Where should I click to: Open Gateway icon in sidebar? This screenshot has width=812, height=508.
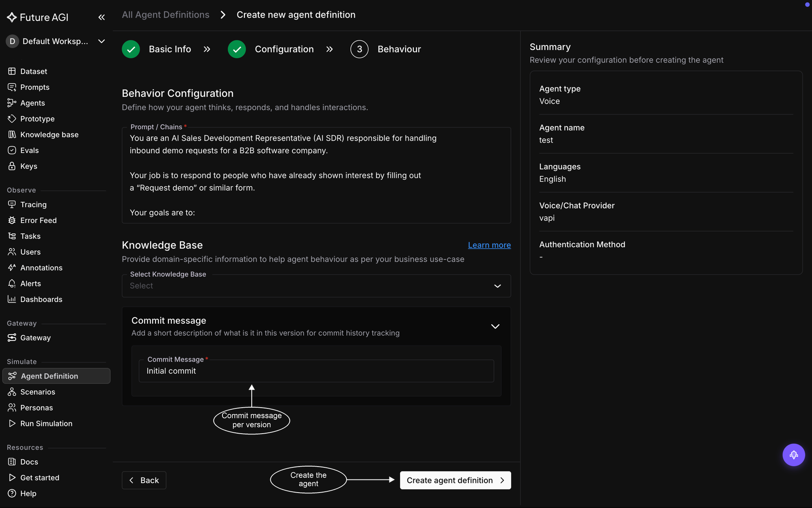point(12,338)
